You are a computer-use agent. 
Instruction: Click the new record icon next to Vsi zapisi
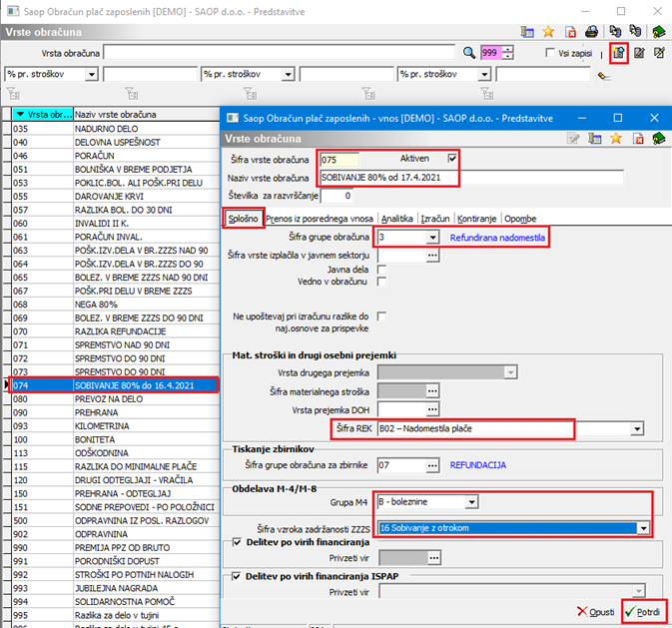pyautogui.click(x=618, y=53)
